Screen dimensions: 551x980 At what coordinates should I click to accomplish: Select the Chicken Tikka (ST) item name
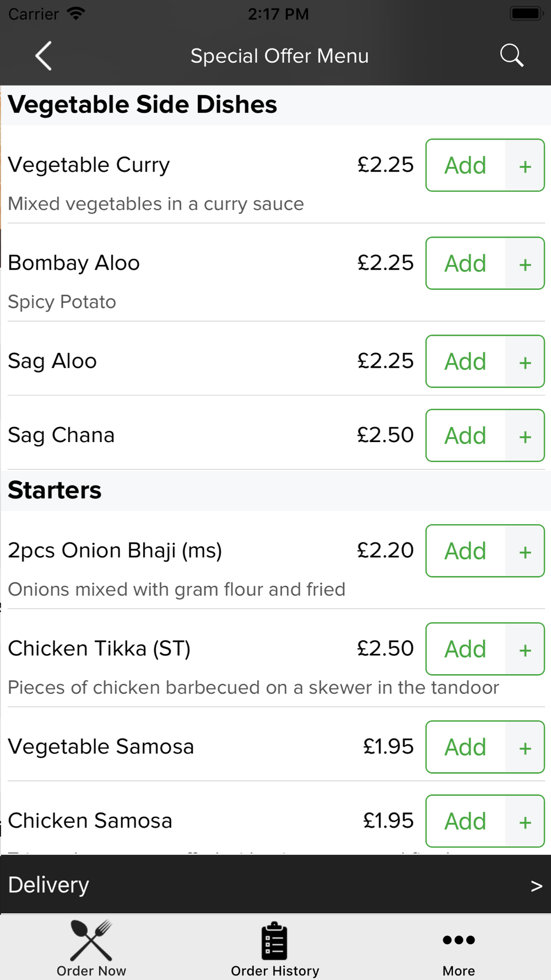(99, 649)
